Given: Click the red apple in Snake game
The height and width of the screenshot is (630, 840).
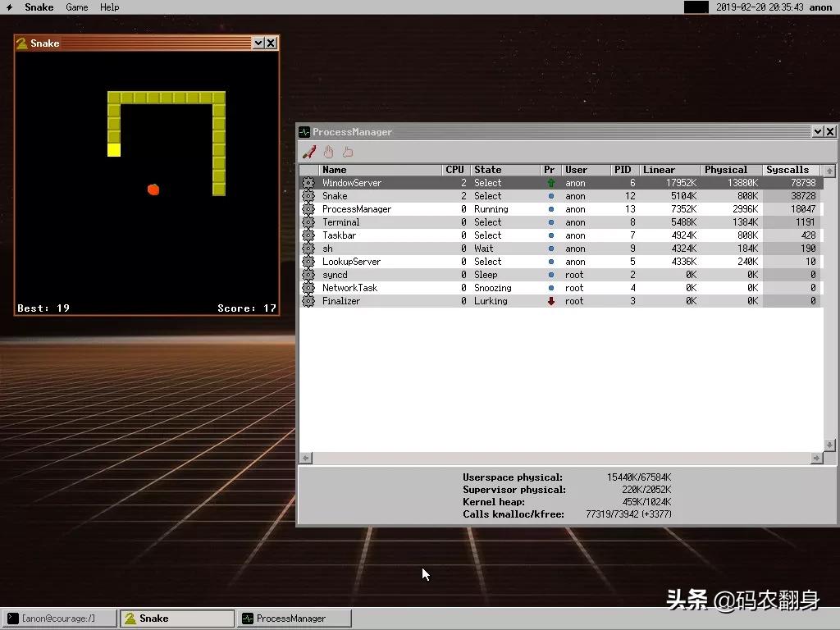Looking at the screenshot, I should 153,189.
